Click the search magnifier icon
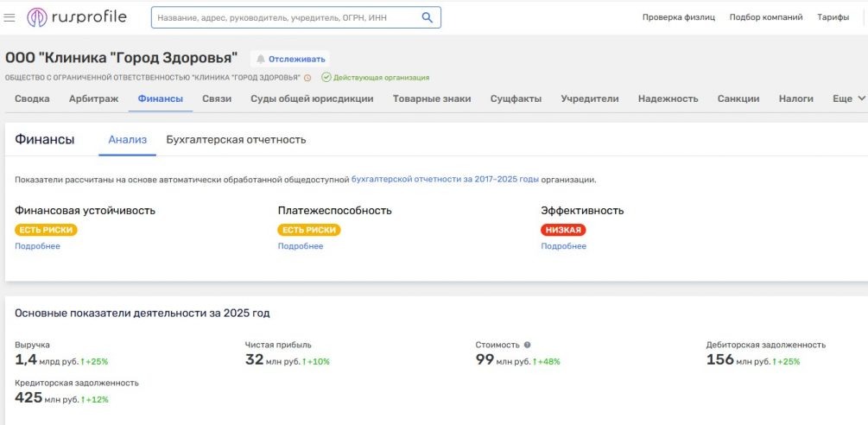 [427, 17]
